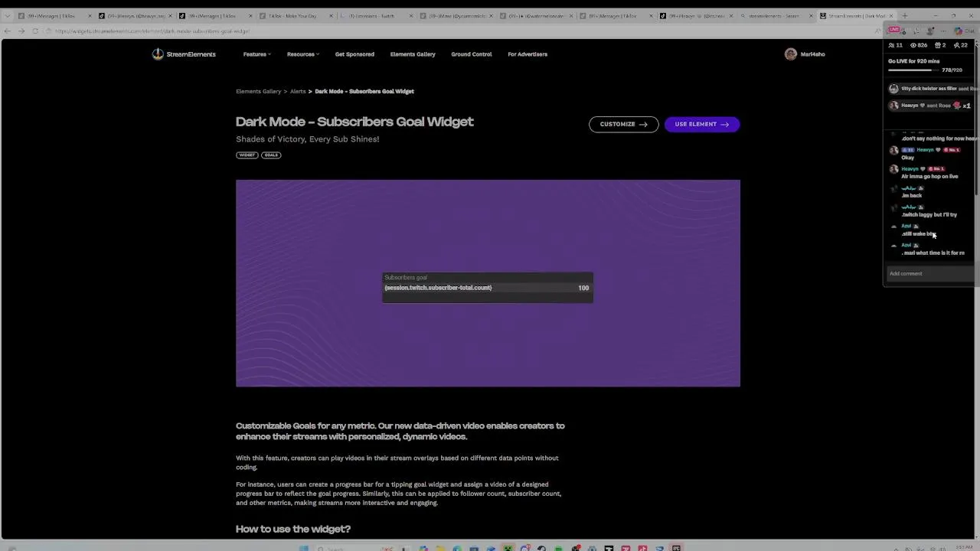Click the WIDGET tag

[x=247, y=155]
